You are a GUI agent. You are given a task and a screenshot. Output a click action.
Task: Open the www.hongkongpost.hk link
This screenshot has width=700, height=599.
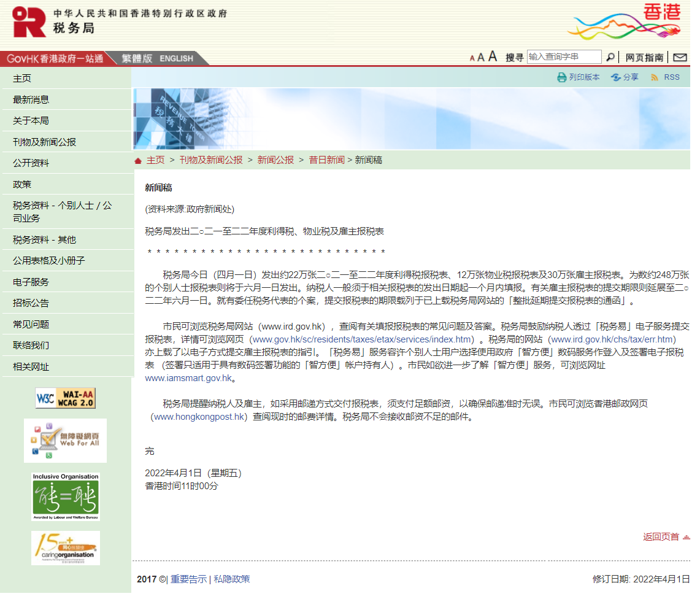(x=199, y=417)
